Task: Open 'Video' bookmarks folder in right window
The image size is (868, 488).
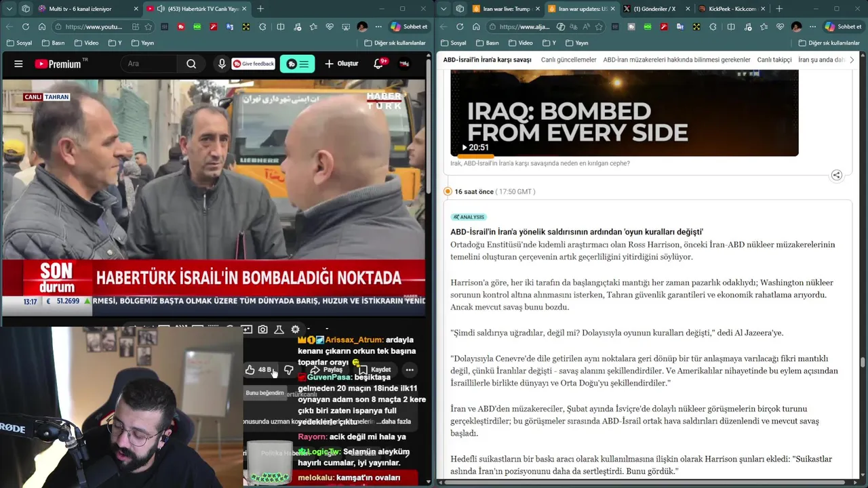Action: [520, 43]
